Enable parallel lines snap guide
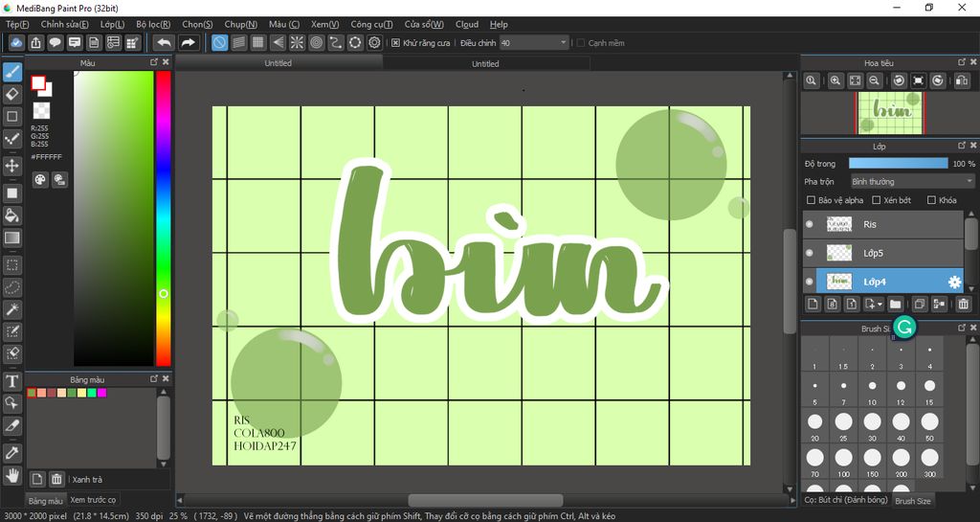Image resolution: width=980 pixels, height=522 pixels. (238, 42)
